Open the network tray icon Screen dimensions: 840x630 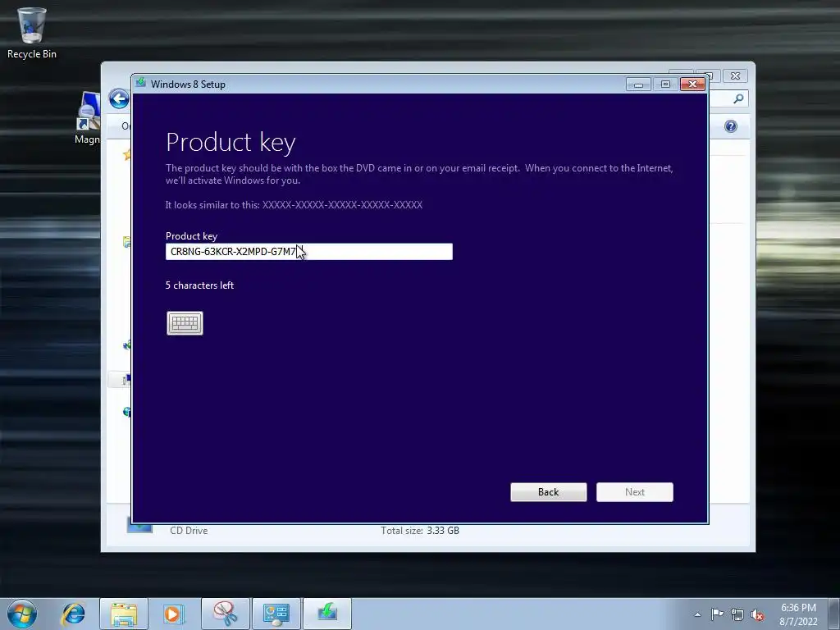click(737, 614)
